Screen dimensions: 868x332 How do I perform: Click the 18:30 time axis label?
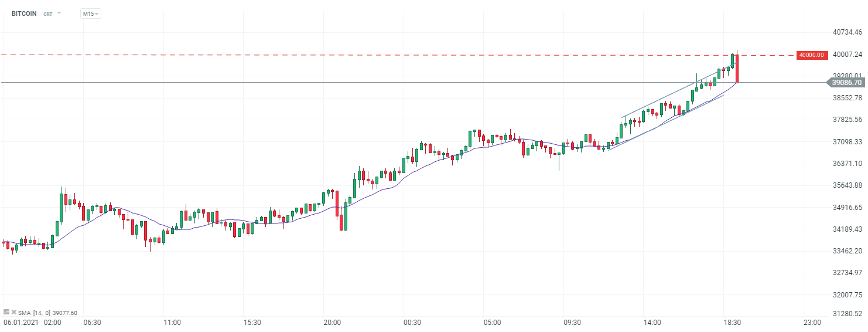tap(732, 323)
